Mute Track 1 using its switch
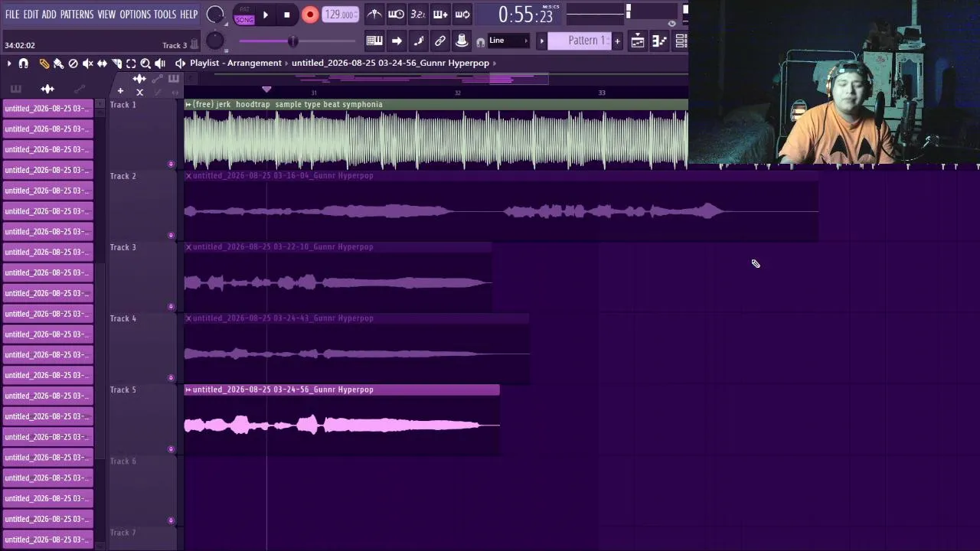The height and width of the screenshot is (551, 980). [x=171, y=164]
